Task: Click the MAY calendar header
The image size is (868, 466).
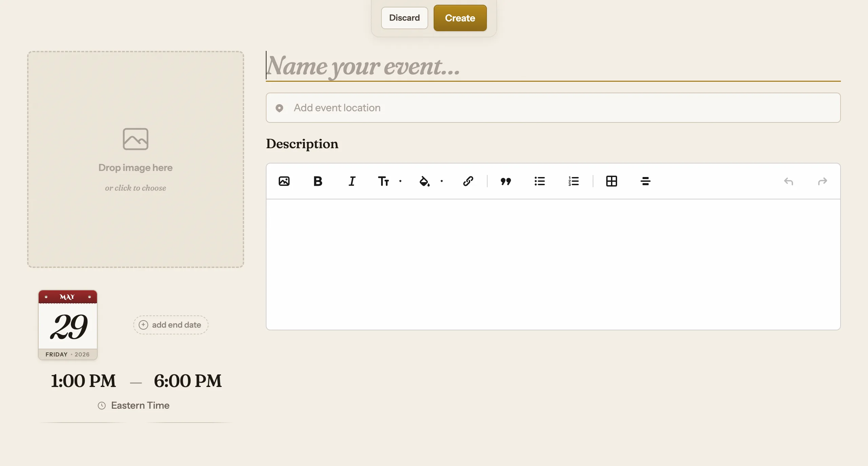Action: (67, 297)
